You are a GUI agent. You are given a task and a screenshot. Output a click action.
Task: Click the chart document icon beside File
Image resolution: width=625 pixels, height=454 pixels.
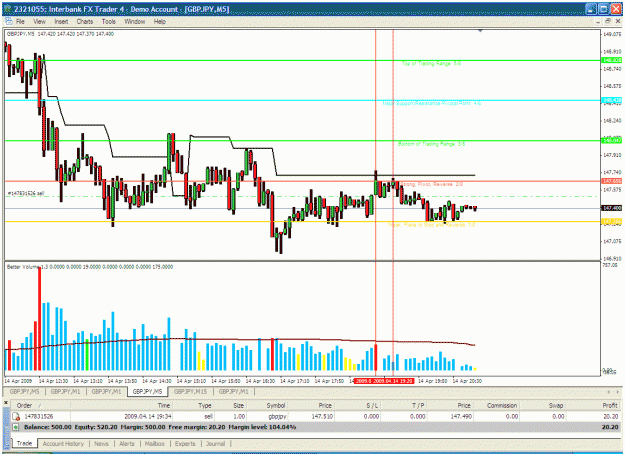tap(9, 21)
